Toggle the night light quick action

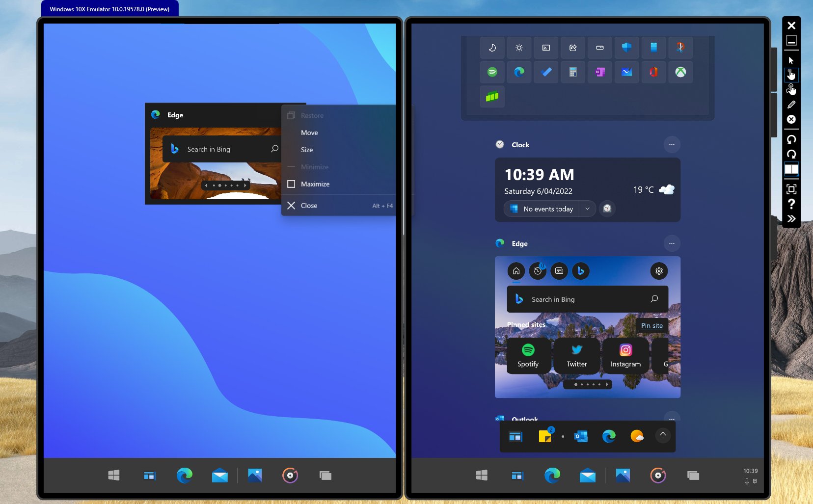(492, 48)
